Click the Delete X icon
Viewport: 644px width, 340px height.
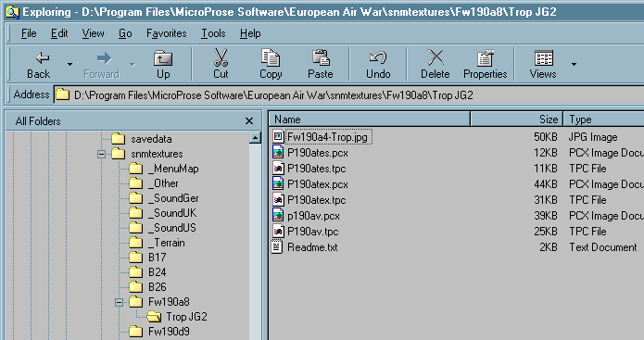pos(436,57)
